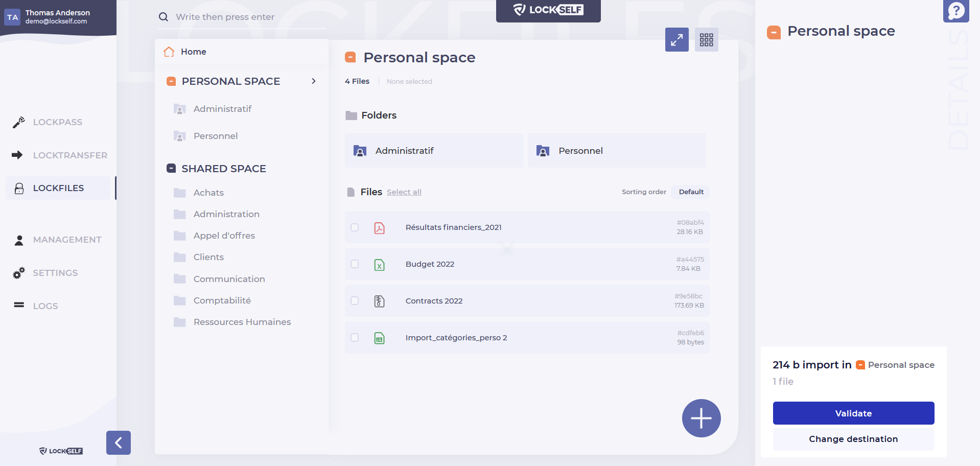Image resolution: width=980 pixels, height=466 pixels.
Task: Go to Home in file tree
Action: pos(193,52)
